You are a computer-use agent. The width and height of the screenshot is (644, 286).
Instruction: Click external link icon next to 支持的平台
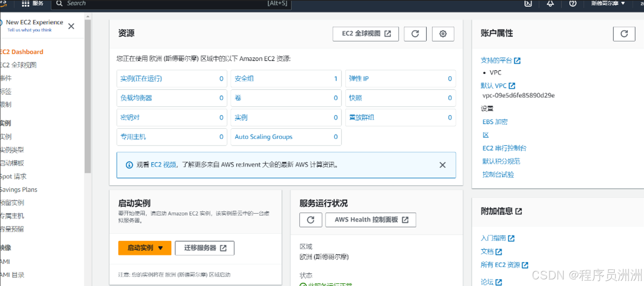tap(517, 60)
